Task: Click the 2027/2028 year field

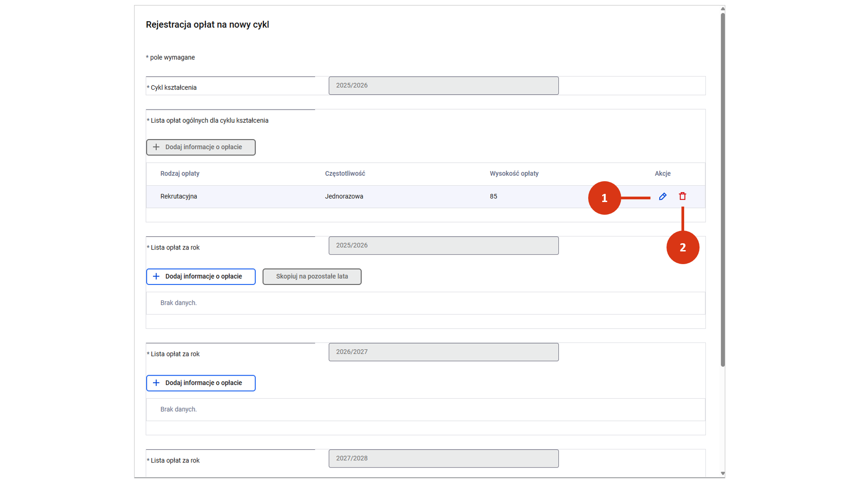Action: 443,458
